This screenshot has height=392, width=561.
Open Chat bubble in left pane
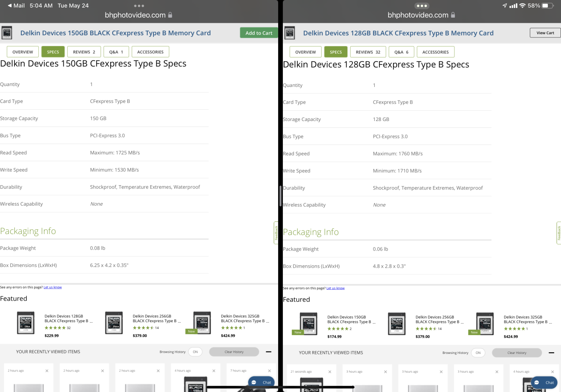click(261, 382)
